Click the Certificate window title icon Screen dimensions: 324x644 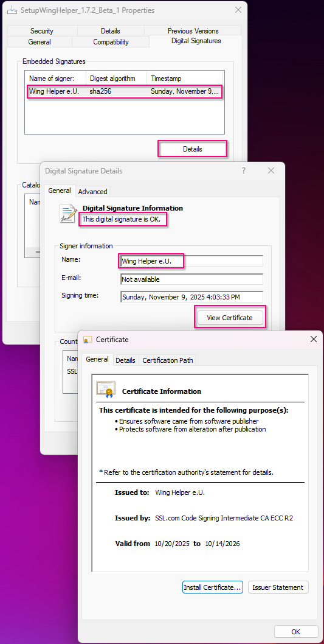point(88,340)
